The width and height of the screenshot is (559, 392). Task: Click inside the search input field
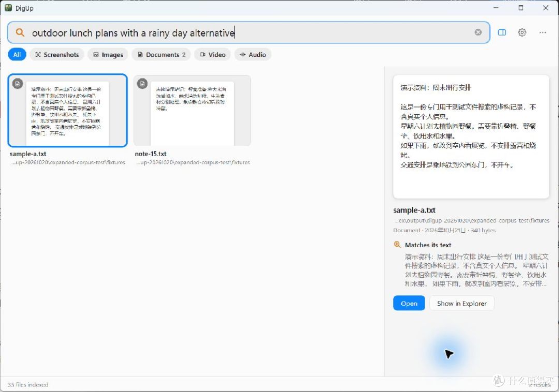[248, 33]
